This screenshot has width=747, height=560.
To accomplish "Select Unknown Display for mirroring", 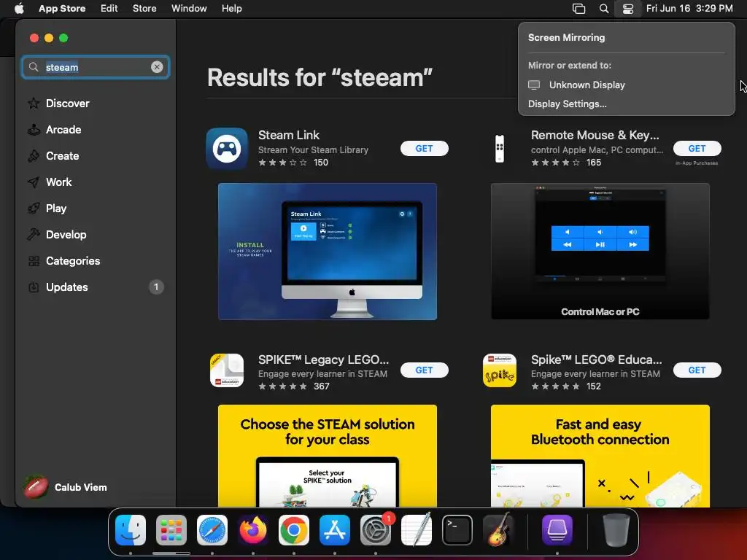I will pyautogui.click(x=626, y=85).
